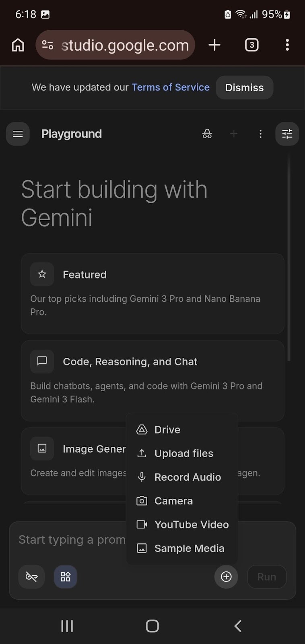Toggle incognito temporary chat mode
305x644 pixels.
[207, 134]
